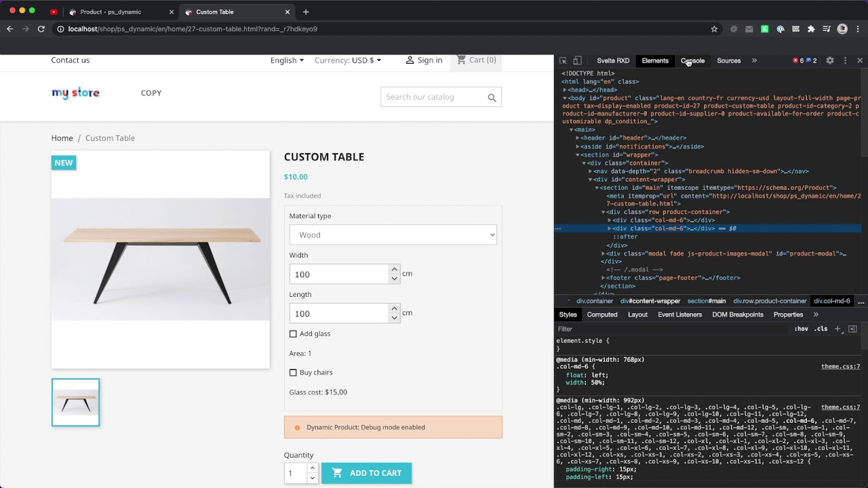Open the Svelte RXD panel tab
This screenshot has height=488, width=868.
(x=613, y=60)
